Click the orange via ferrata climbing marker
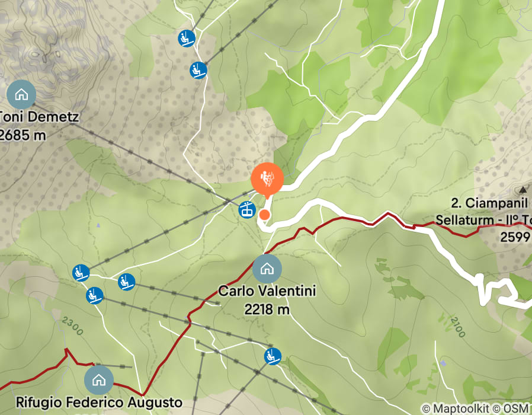Screen dimensions: 532x415 click(267, 179)
